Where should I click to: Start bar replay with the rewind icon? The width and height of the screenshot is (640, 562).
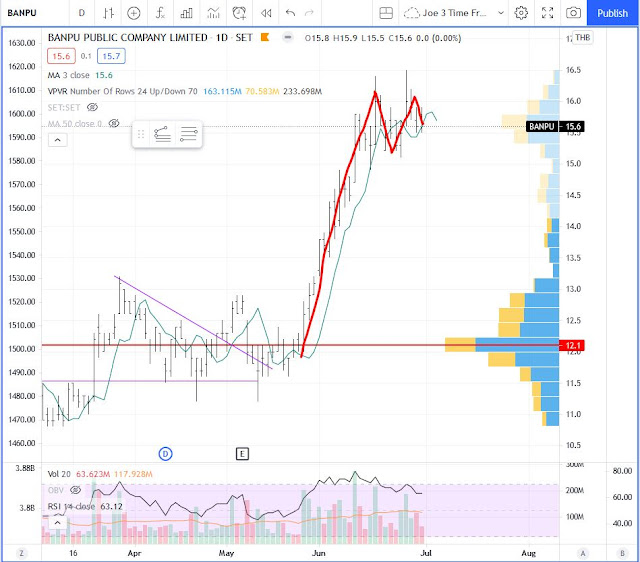pos(266,13)
